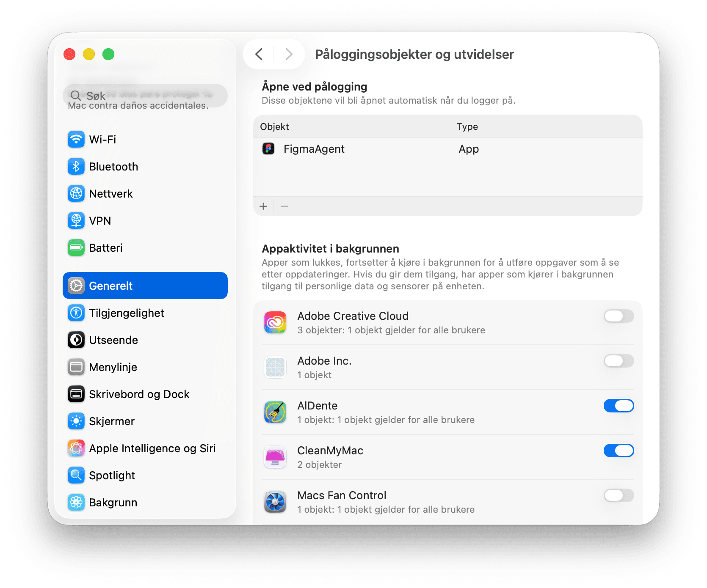Turn off CleanMyMac background toggle
The image size is (707, 588).
click(x=619, y=451)
